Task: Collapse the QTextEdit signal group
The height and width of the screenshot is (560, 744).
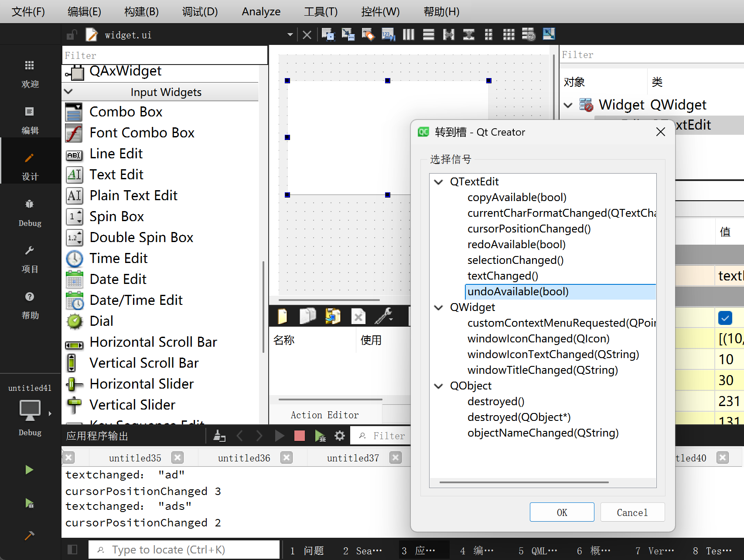Action: [x=439, y=182]
